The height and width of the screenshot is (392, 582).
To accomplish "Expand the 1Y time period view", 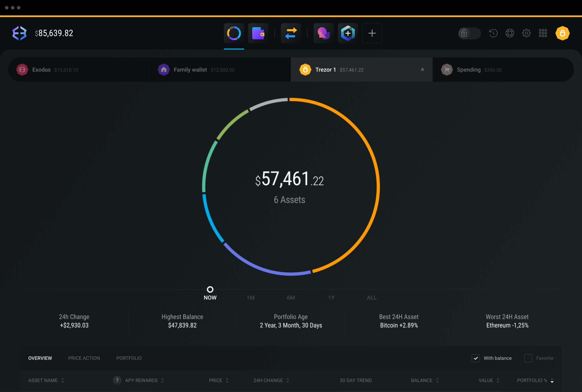I will (x=331, y=298).
